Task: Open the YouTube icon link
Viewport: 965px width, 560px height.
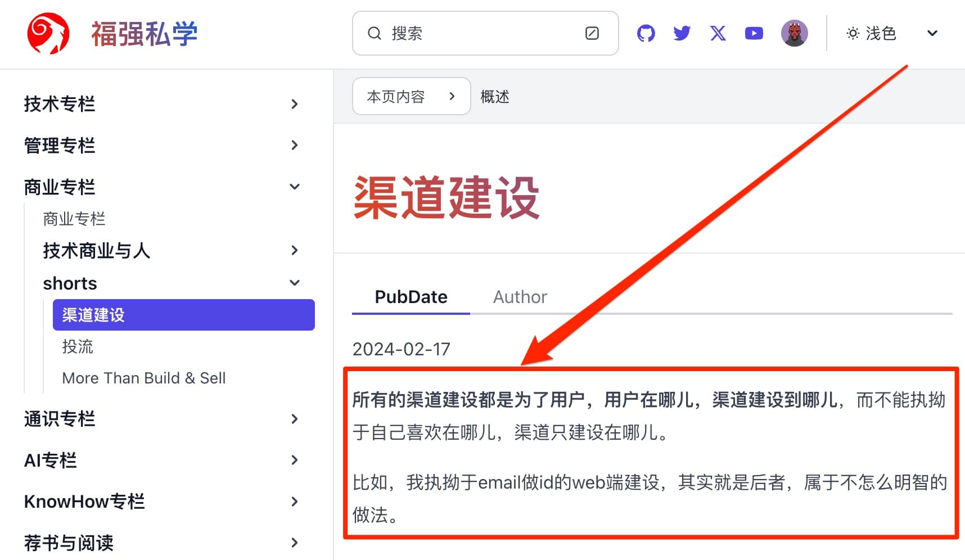Action: pyautogui.click(x=754, y=34)
